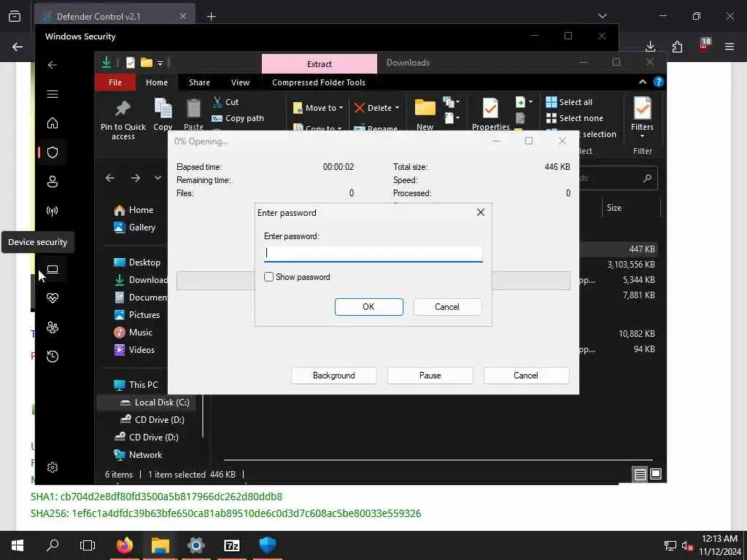The height and width of the screenshot is (560, 747).
Task: Expand the Windows Security hamburger menu
Action: click(x=53, y=94)
